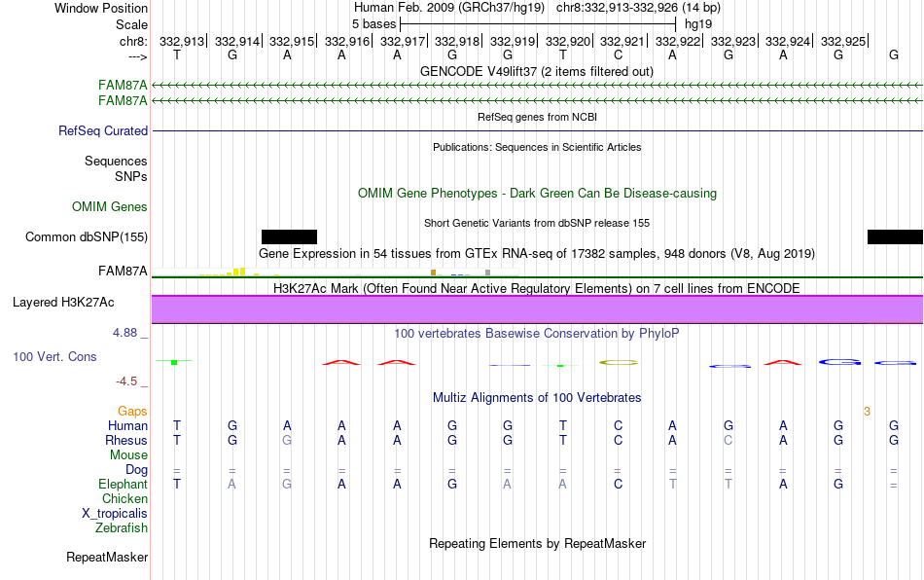Click the X_tropicalis alignment row label
Image resolution: width=924 pixels, height=580 pixels.
115,514
